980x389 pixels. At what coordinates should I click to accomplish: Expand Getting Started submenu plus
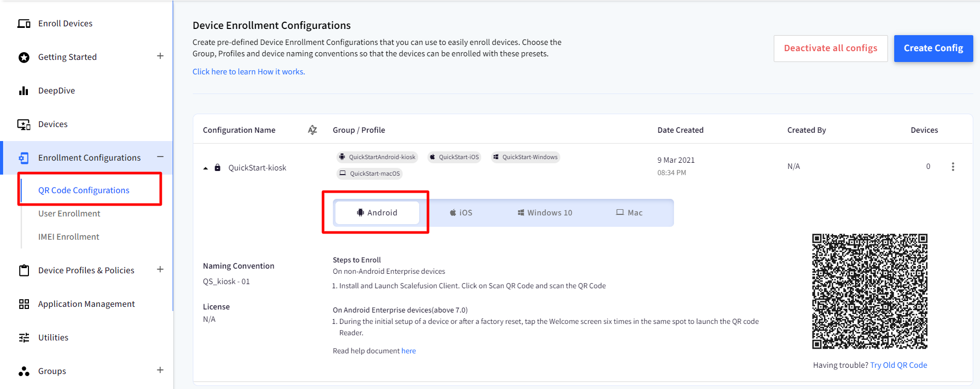(160, 56)
